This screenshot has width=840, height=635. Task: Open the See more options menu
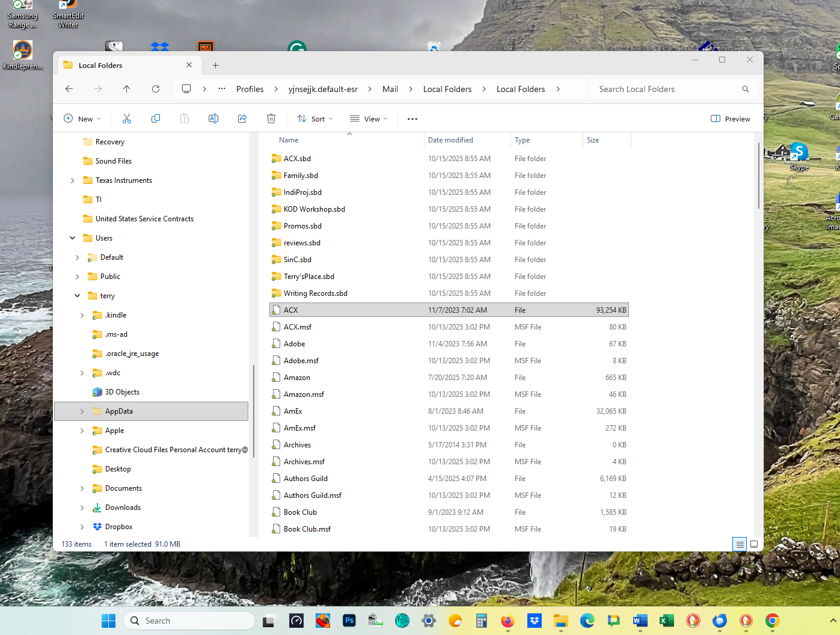point(412,118)
